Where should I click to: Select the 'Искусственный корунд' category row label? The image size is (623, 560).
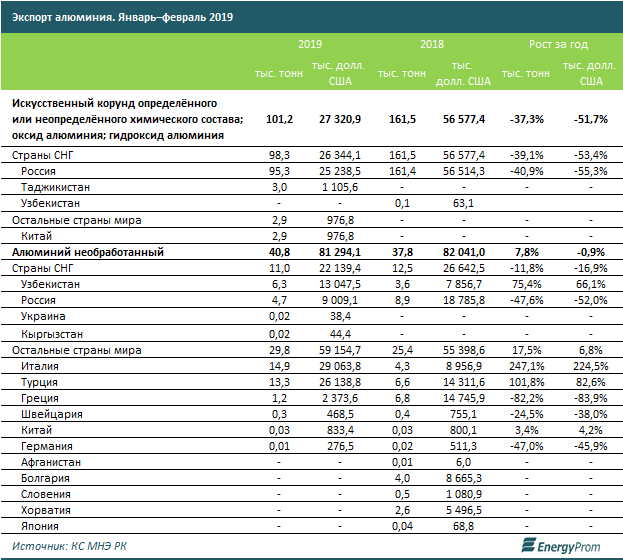[x=126, y=119]
